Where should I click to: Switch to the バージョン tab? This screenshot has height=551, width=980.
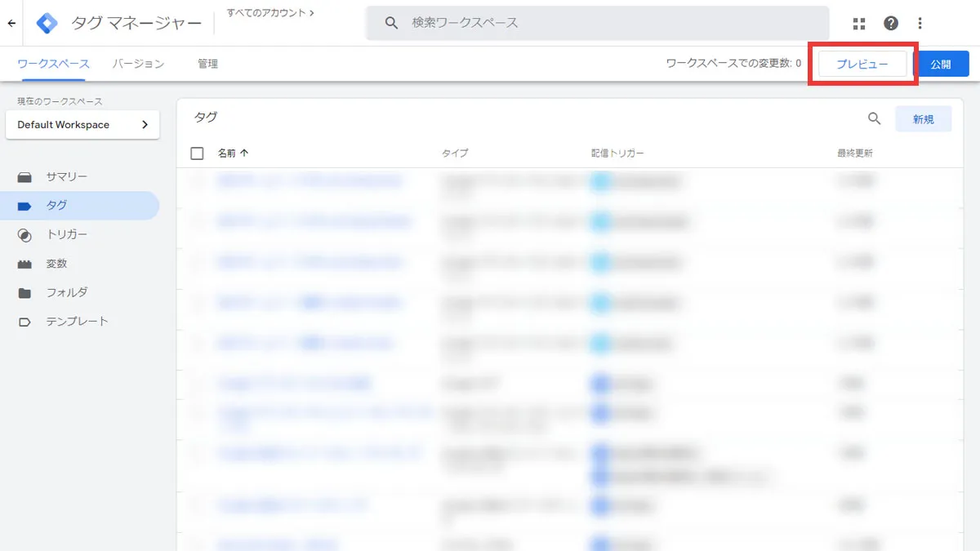click(137, 63)
